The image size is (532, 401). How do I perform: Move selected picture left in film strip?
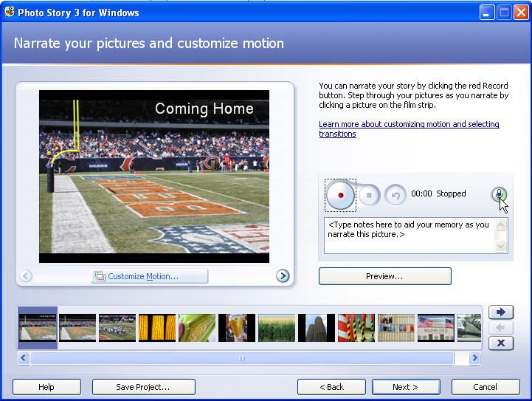click(501, 328)
